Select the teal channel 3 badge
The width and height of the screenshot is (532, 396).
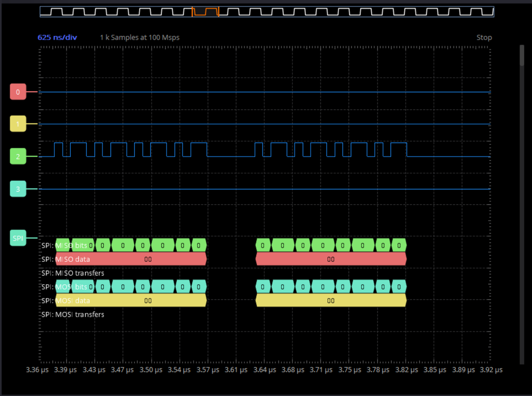pyautogui.click(x=18, y=189)
